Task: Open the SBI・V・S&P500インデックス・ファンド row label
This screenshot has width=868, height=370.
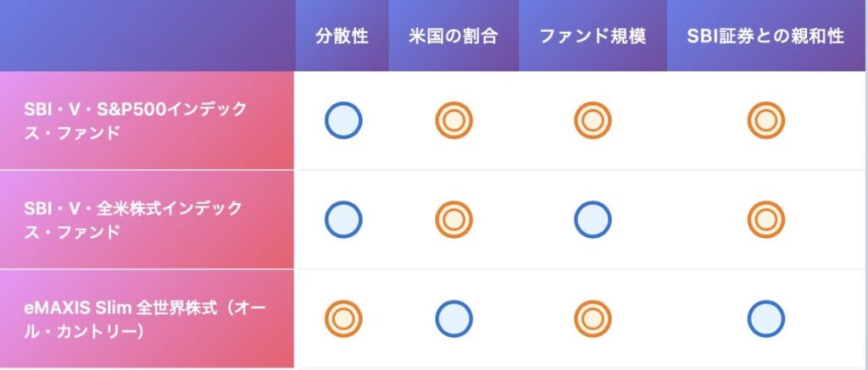Action: 147,120
